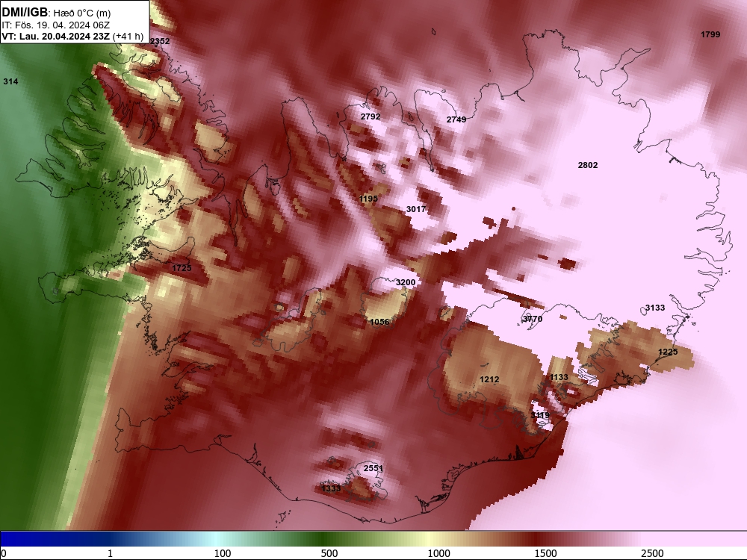The width and height of the screenshot is (747, 560).
Task: Click the value label 3017 on the map
Action: 416,209
